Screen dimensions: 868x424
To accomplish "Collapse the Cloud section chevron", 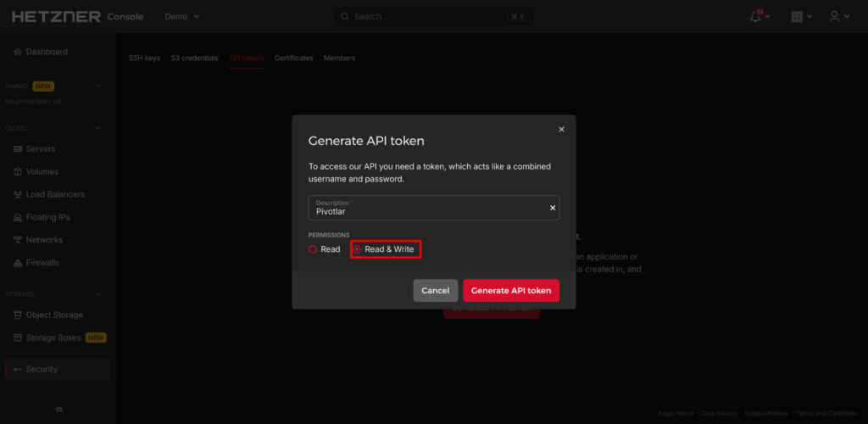I will tap(98, 128).
